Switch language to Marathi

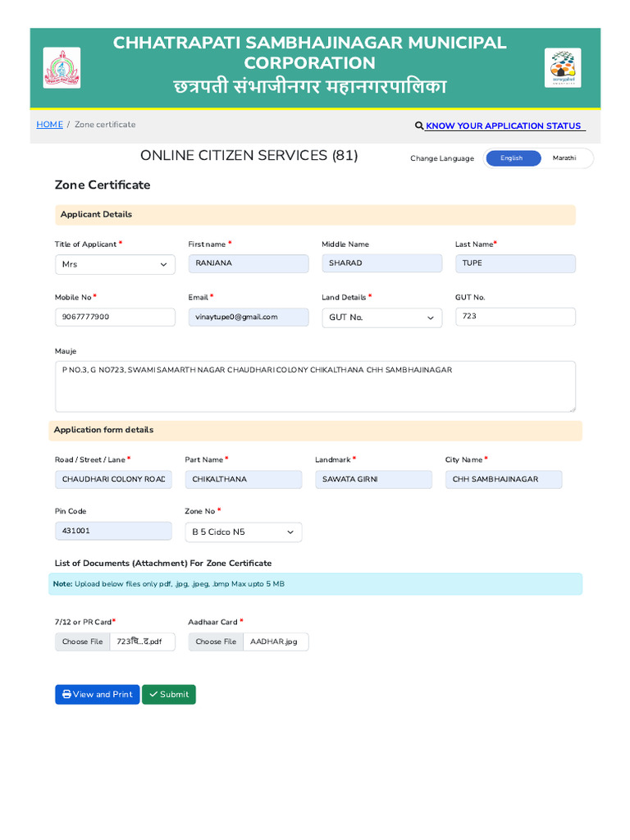[564, 158]
